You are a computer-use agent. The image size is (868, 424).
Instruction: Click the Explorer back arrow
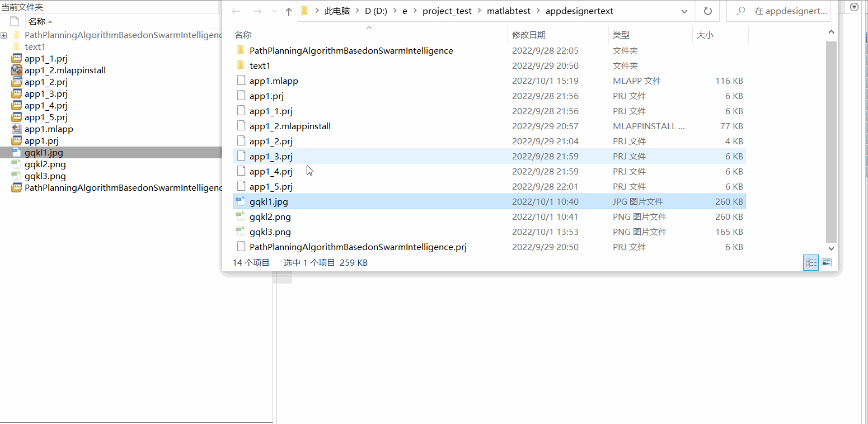(x=236, y=11)
